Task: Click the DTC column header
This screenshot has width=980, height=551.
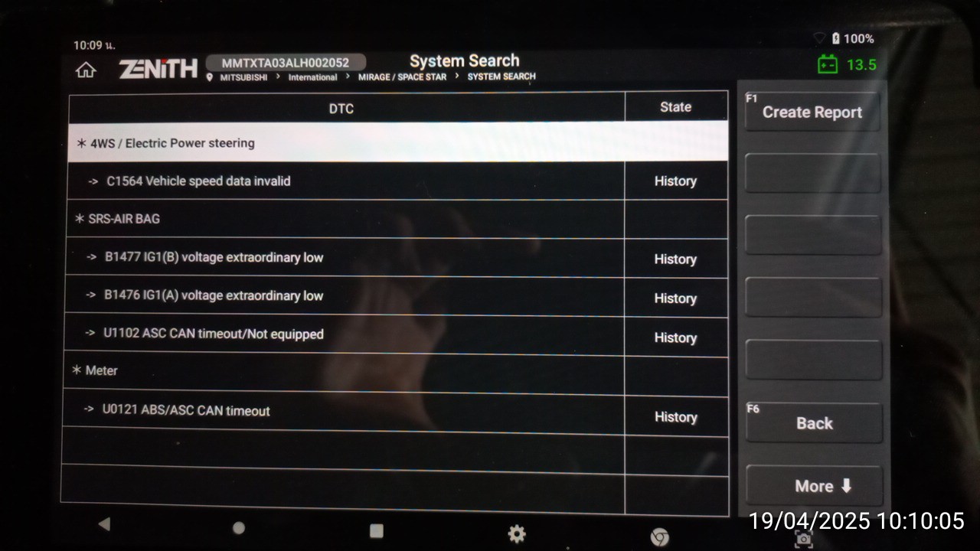Action: point(347,109)
